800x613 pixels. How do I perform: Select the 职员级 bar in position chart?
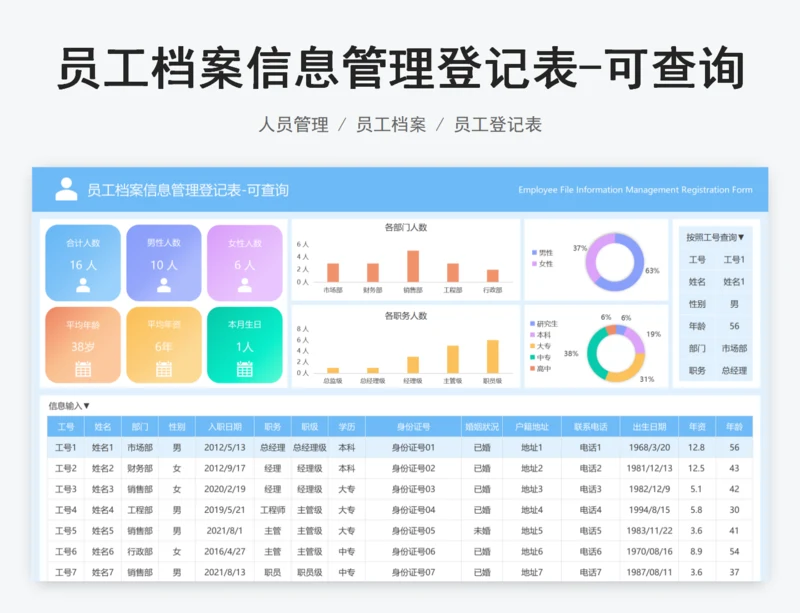[492, 357]
